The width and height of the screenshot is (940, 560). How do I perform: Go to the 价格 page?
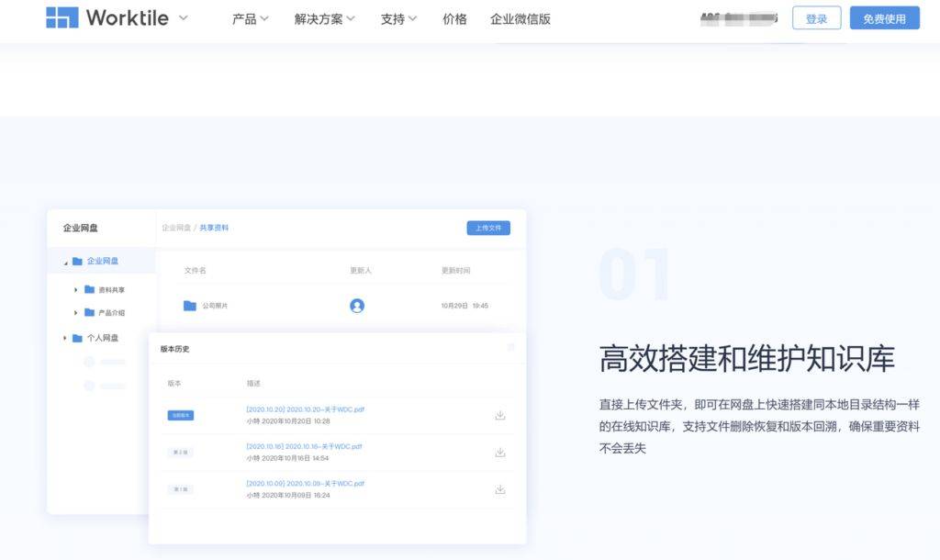click(454, 19)
